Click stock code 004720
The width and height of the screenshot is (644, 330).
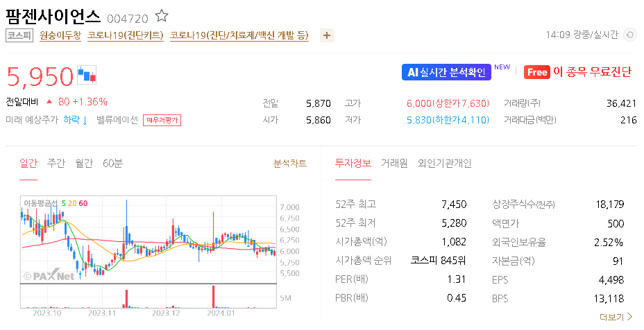coord(127,19)
